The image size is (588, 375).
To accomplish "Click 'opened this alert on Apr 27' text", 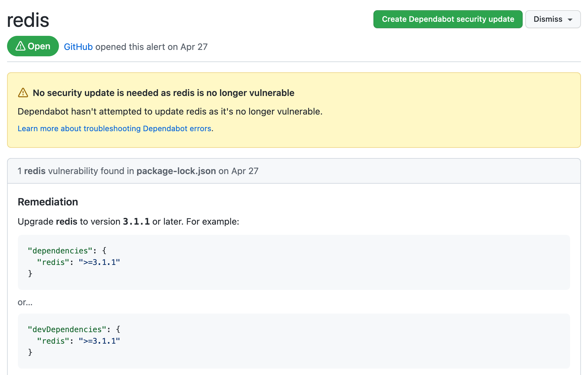I will coord(151,47).
